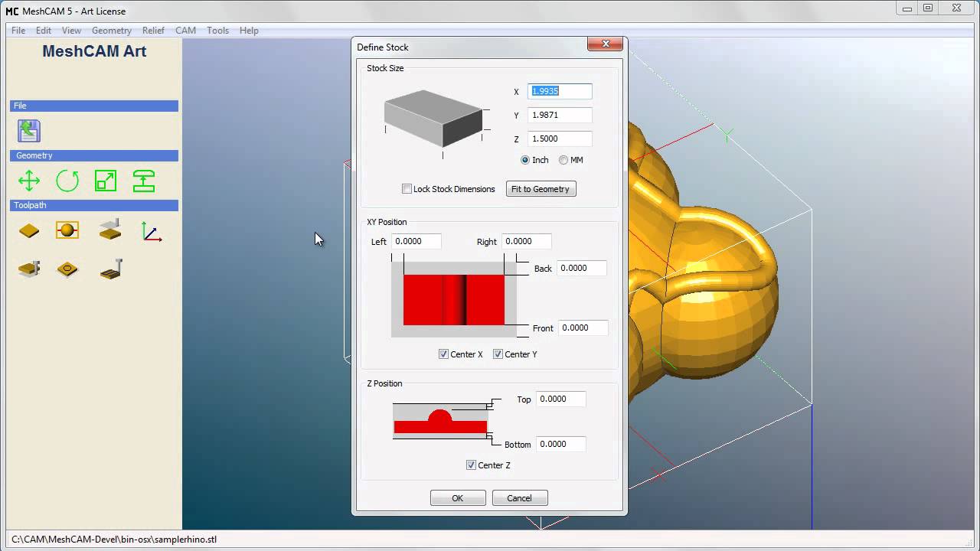Open the Relief menu
The height and width of the screenshot is (551, 980).
coord(153,31)
